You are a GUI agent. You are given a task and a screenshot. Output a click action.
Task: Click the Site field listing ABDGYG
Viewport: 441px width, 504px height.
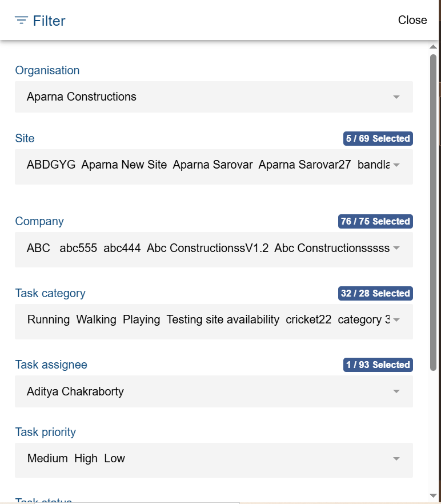coord(200,165)
